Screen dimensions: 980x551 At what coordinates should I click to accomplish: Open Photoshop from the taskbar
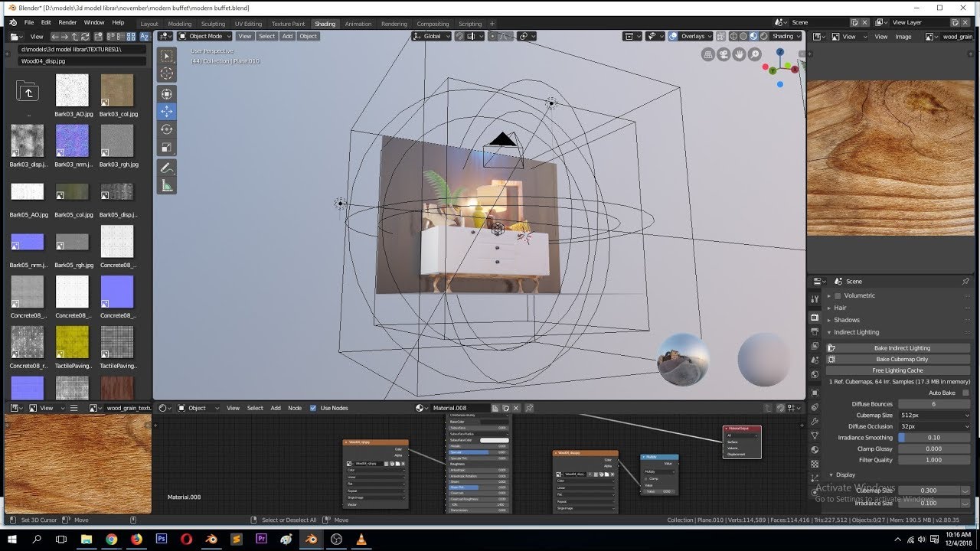coord(162,540)
